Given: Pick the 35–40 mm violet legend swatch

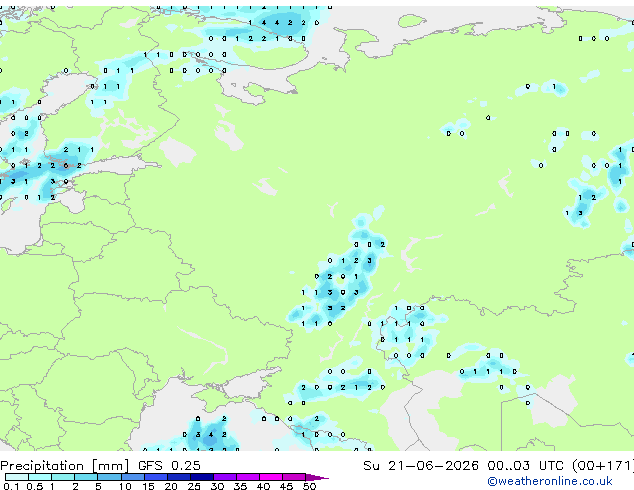Looking at the screenshot, I should pos(248,477).
